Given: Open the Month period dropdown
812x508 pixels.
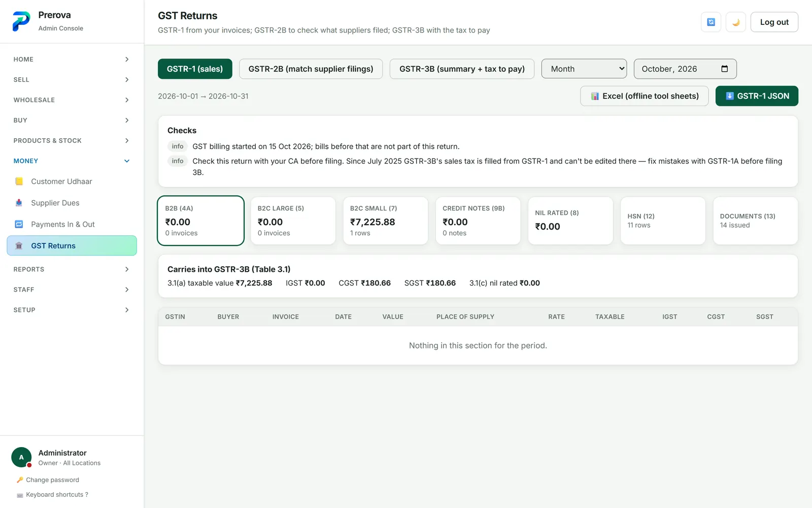Looking at the screenshot, I should (584, 69).
